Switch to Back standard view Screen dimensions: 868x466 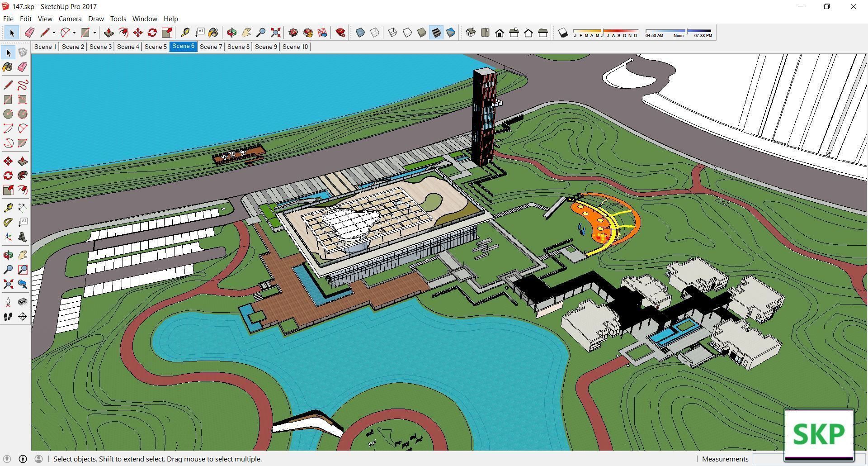(528, 33)
